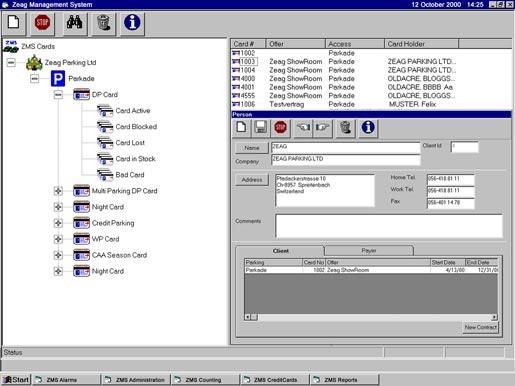This screenshot has height=386, width=515.
Task: Expand the Credit Parking node
Action: [x=58, y=223]
